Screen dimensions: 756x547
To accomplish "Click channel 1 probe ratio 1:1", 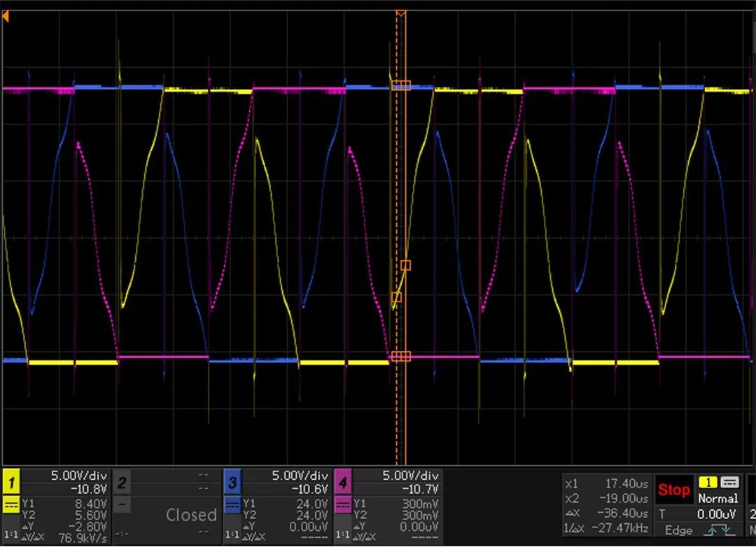I will coord(10,534).
